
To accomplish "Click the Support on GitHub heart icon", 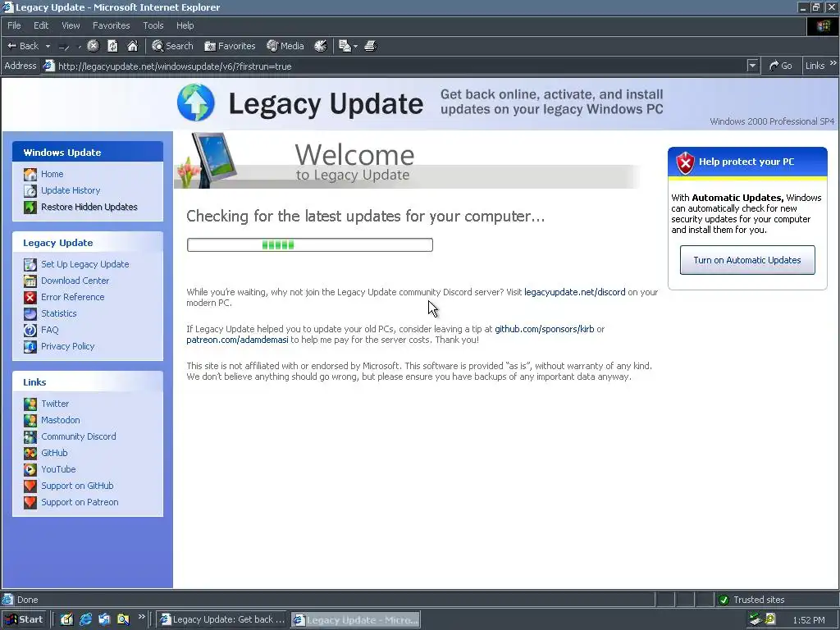I will (x=30, y=486).
